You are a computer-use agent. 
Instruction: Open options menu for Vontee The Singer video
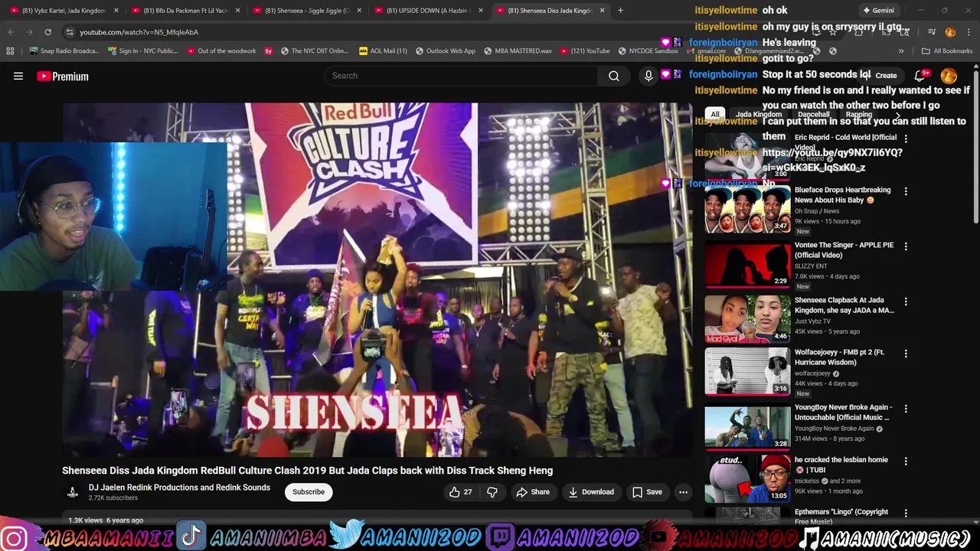click(906, 246)
